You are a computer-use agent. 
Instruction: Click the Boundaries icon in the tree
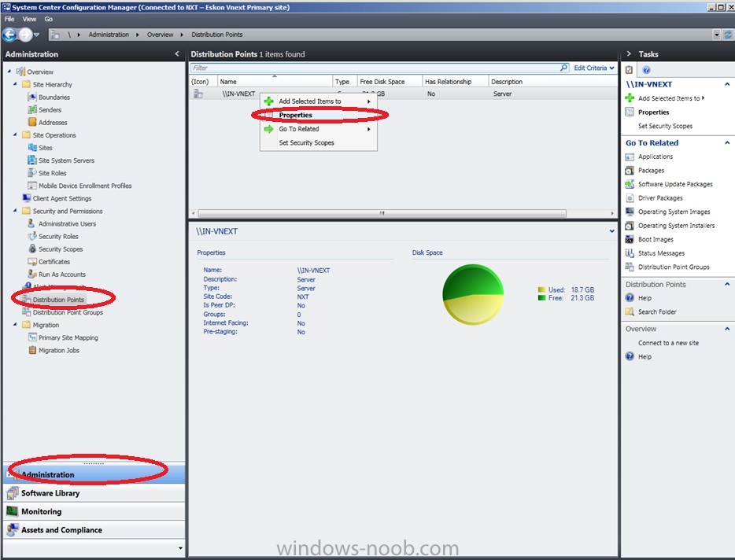point(32,97)
